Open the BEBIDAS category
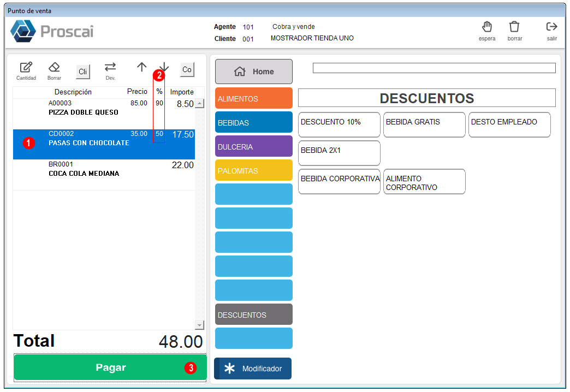 point(254,122)
